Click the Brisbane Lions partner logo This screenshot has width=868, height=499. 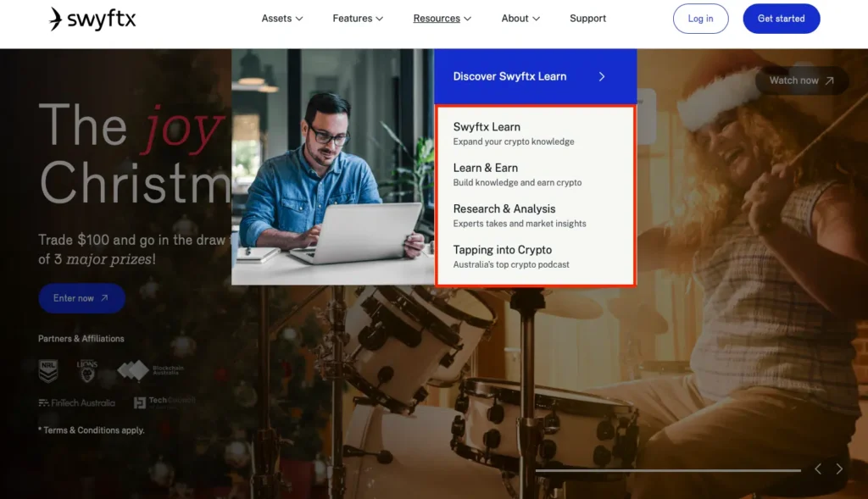click(x=87, y=371)
